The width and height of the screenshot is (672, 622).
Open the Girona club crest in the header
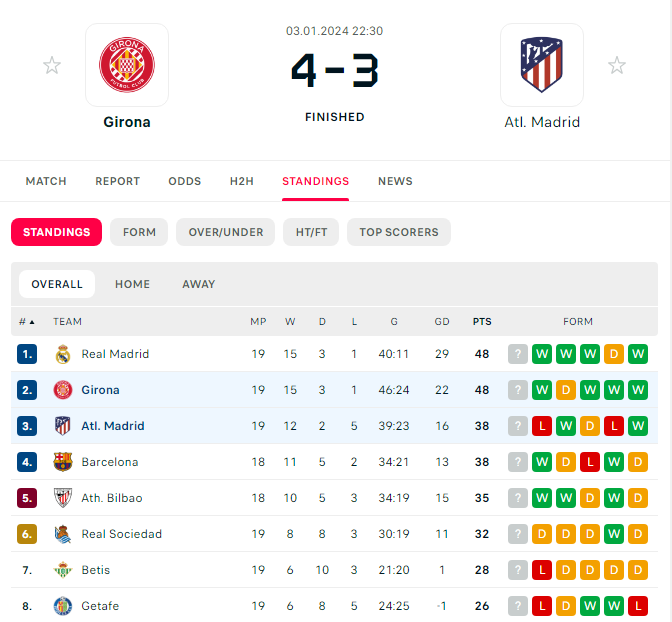[127, 65]
